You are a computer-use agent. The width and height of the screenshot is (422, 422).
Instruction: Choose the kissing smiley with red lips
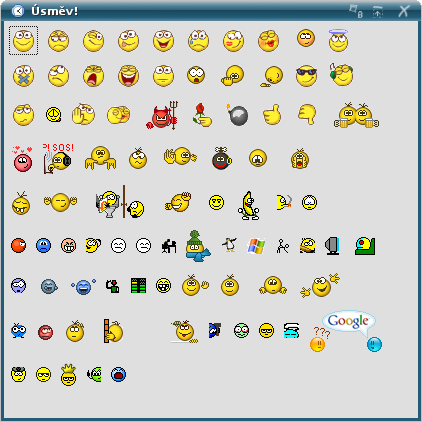[268, 41]
